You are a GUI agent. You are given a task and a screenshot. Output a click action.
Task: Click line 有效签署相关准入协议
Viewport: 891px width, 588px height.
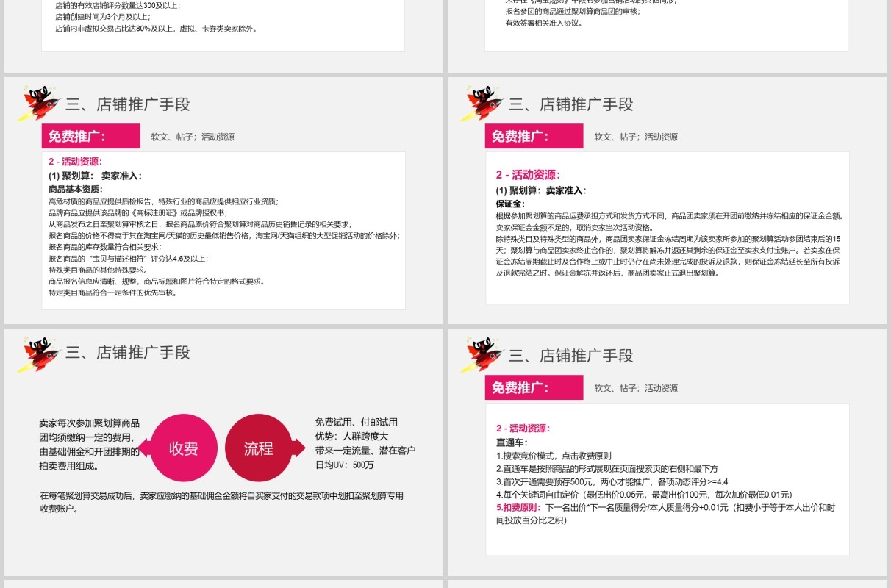coord(545,24)
